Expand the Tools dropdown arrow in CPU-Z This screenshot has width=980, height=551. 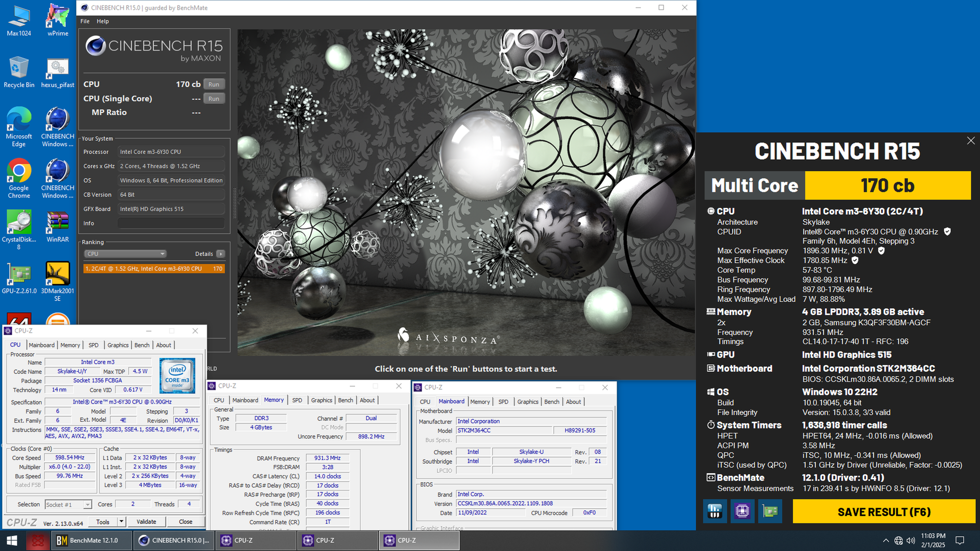[121, 521]
